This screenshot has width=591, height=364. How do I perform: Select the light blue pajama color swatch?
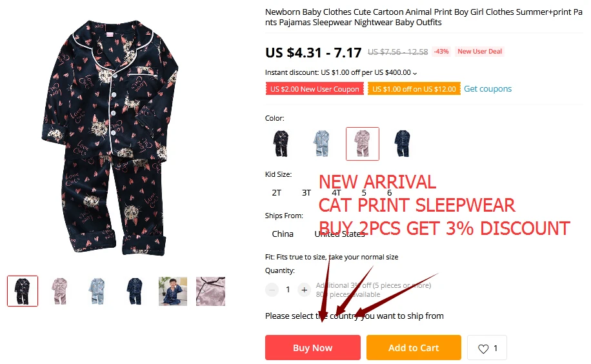point(321,144)
